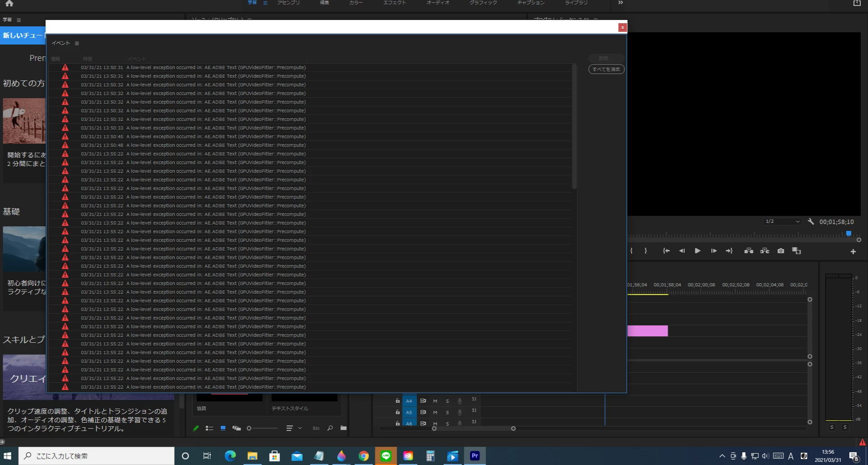Click the Events dialog vertical scrollbar
This screenshot has height=465, width=868.
click(x=574, y=126)
